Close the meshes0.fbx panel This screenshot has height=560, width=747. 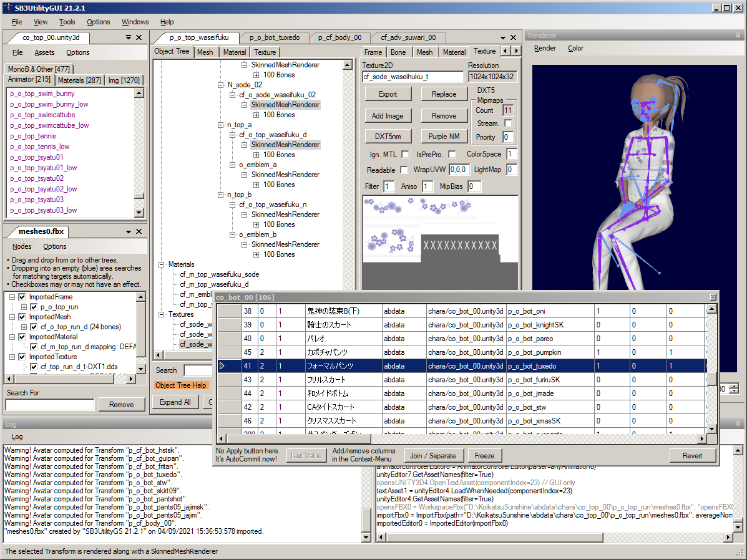pos(139,231)
